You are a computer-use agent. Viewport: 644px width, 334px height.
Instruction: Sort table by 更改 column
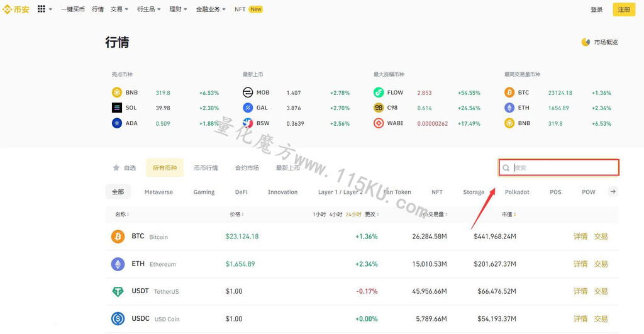(372, 214)
